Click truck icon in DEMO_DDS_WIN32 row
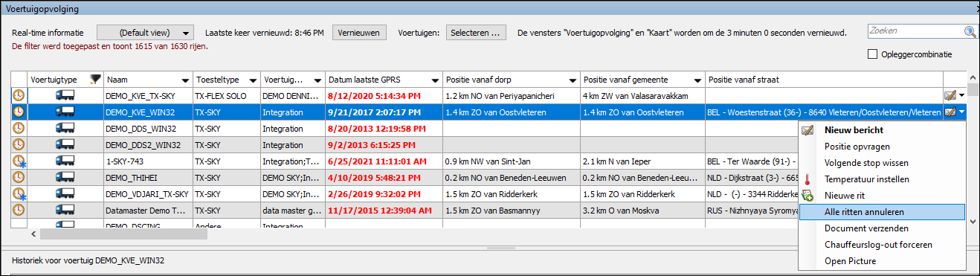 (65, 128)
